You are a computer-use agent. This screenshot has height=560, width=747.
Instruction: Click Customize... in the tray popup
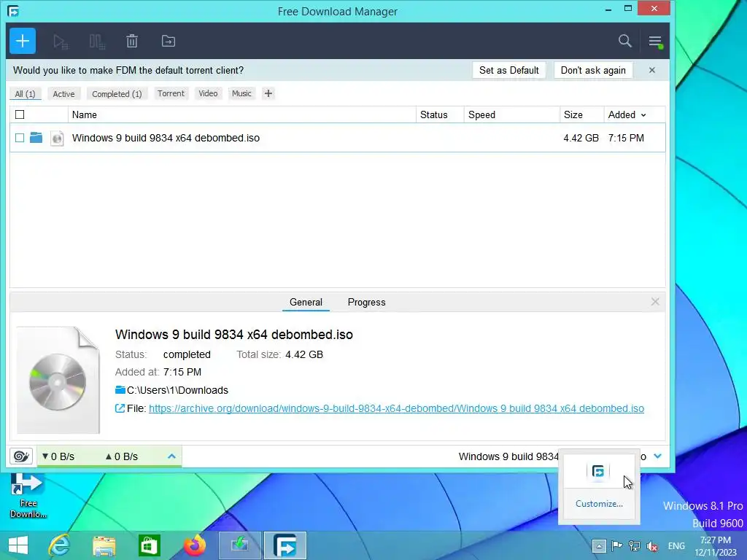(599, 504)
